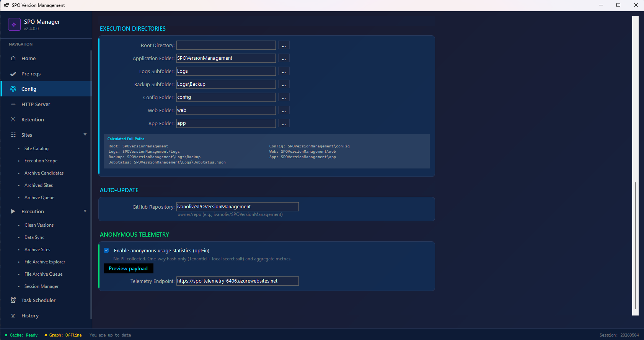The image size is (644, 340).
Task: Select Archived Sites in sidebar
Action: [39, 185]
